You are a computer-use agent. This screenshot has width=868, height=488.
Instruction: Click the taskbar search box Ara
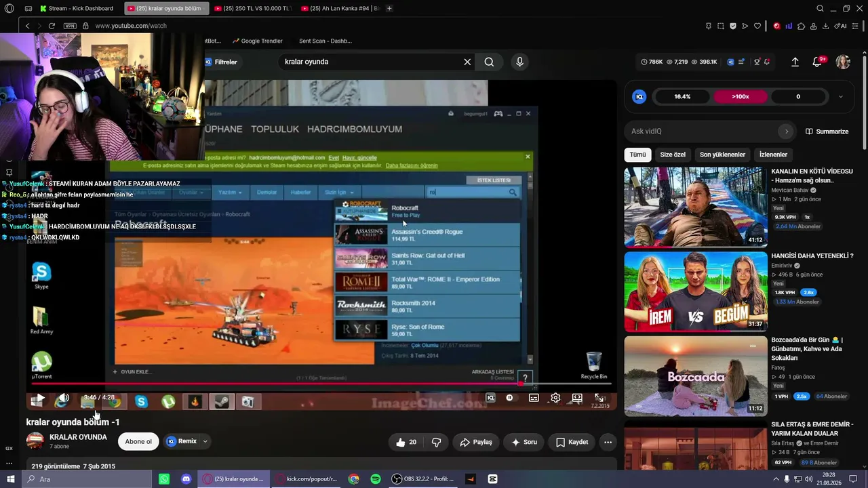pyautogui.click(x=87, y=479)
